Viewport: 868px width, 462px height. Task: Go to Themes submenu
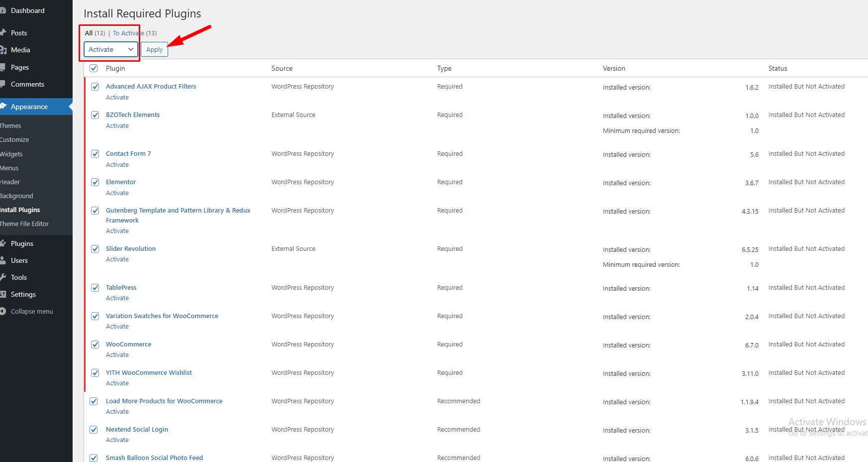point(10,126)
